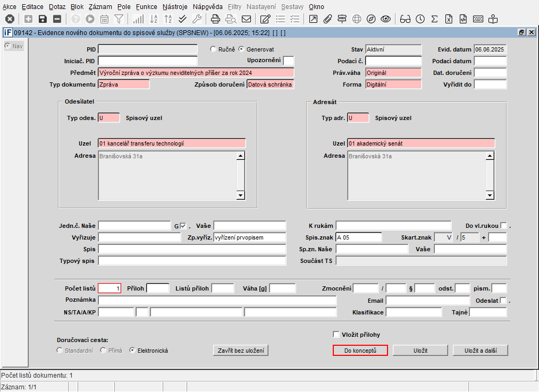
Task: Click the Poznámka input field
Action: click(217, 300)
